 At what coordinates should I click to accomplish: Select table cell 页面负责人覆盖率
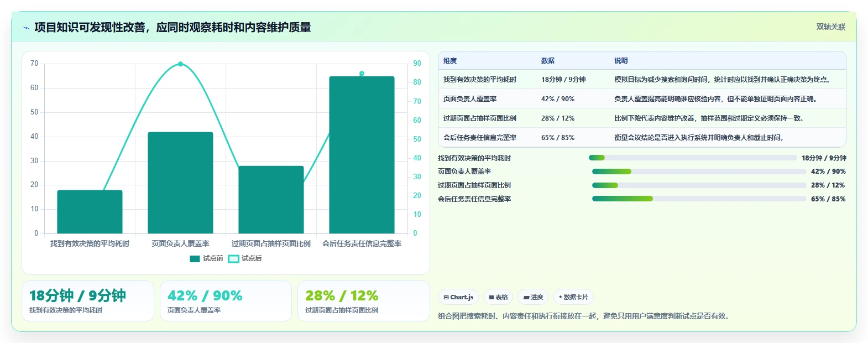(470, 99)
